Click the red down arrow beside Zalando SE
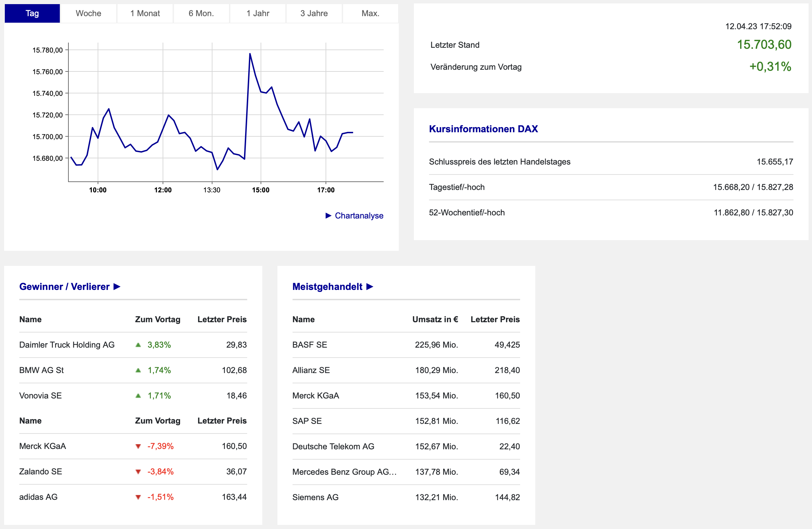This screenshot has width=812, height=529. [x=138, y=472]
